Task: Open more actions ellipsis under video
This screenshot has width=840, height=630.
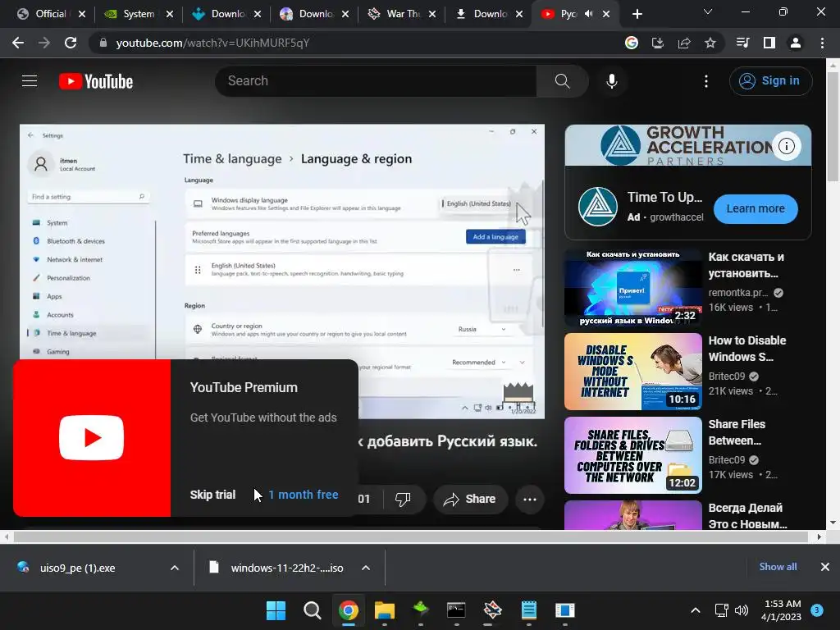Action: click(x=530, y=500)
